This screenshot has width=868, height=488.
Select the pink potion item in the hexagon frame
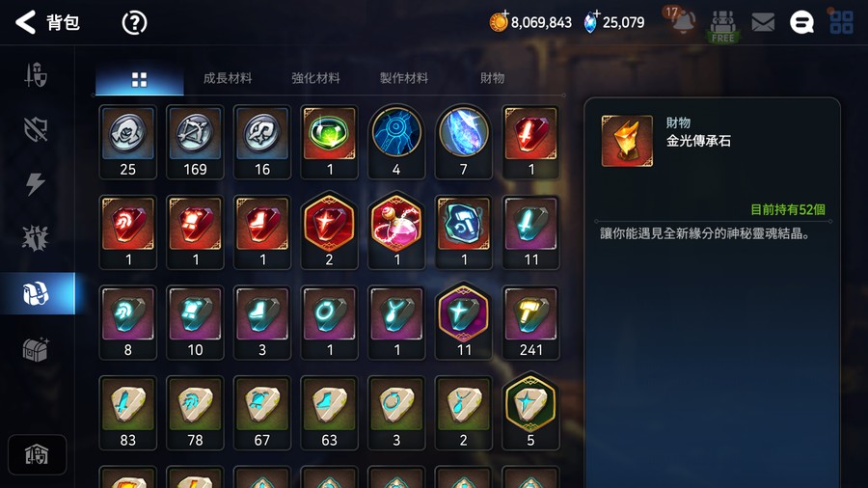(396, 232)
